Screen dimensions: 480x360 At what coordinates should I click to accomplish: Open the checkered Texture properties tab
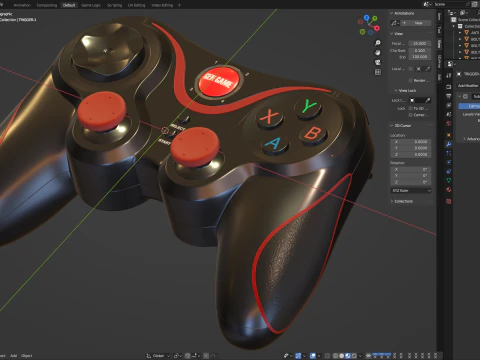(449, 201)
